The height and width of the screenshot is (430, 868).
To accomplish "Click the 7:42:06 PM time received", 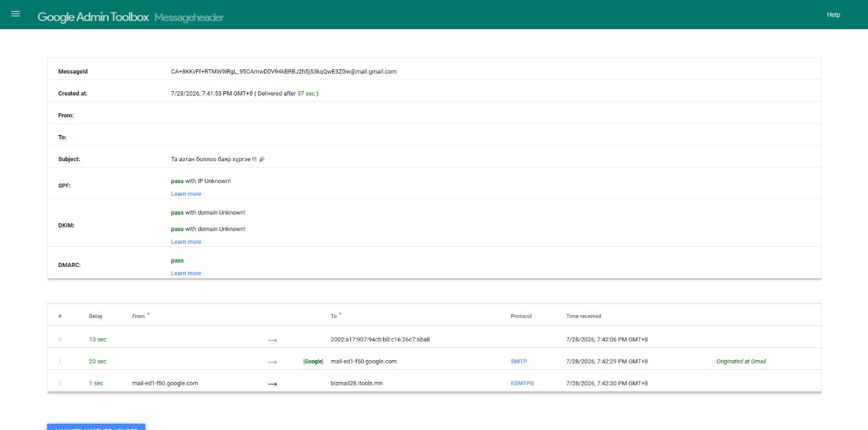I will 607,339.
